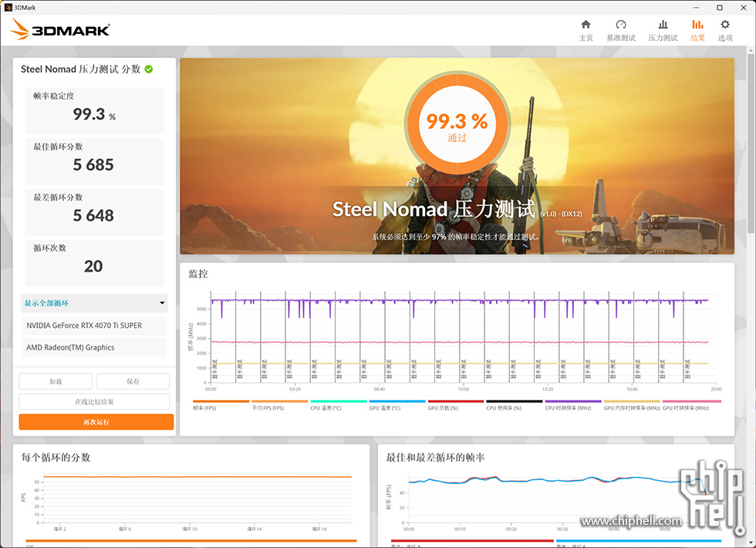
Task: Minimize the 3DMark window
Action: pyautogui.click(x=696, y=7)
